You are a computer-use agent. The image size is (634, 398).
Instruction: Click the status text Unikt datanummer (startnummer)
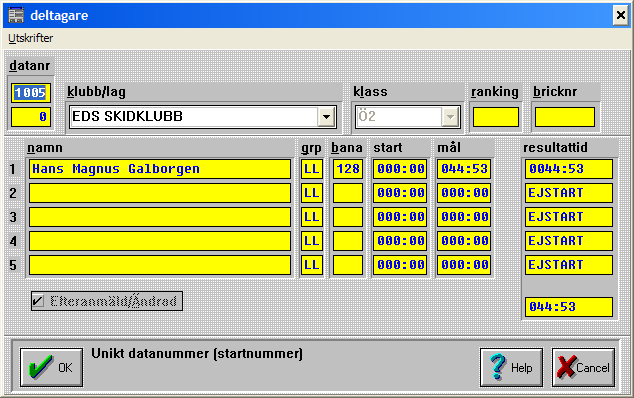197,354
